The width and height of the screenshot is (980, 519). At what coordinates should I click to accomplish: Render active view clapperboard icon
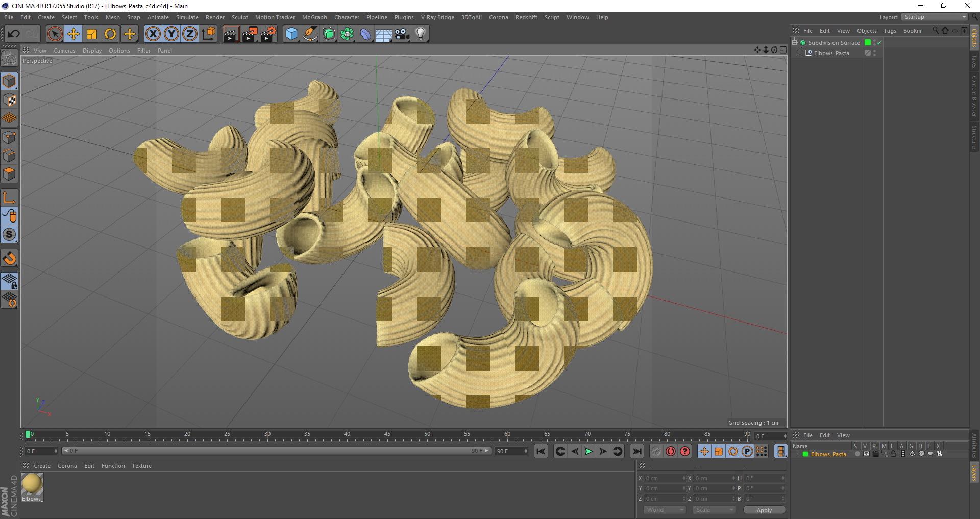coord(231,34)
